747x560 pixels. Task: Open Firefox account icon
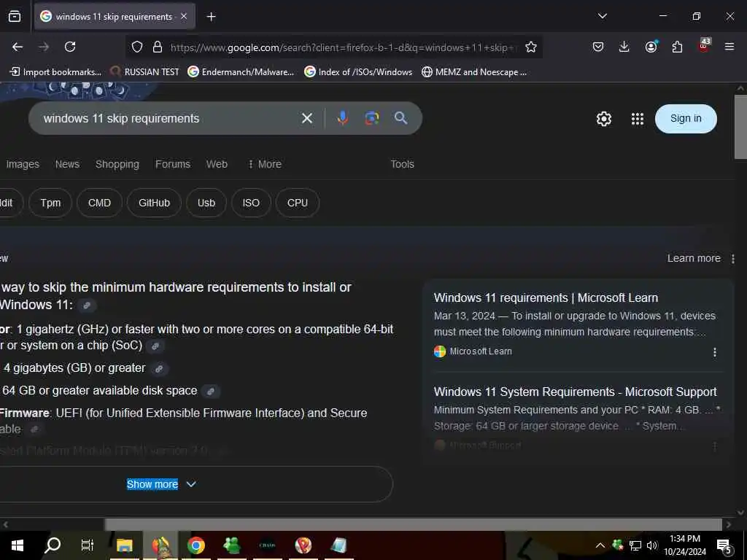point(651,47)
